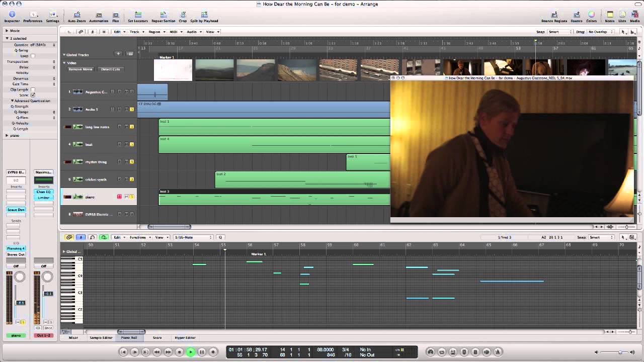
Task: Click the Pianoteq 4 instrument slot
Action: (16, 248)
